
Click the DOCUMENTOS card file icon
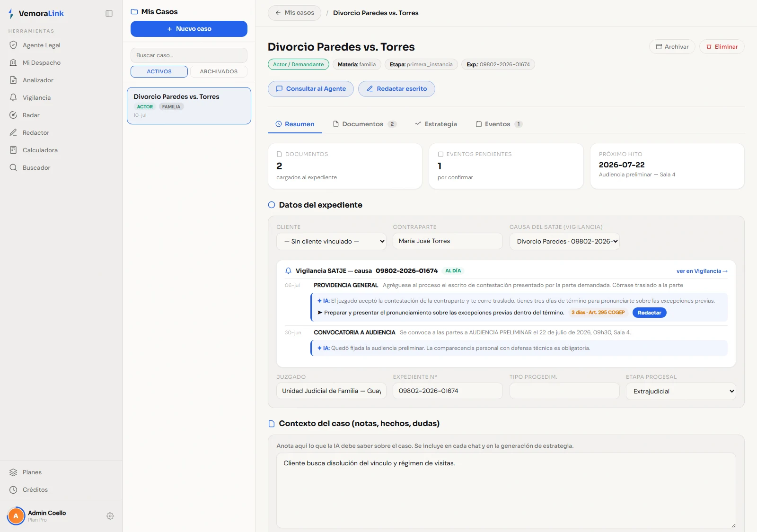pyautogui.click(x=280, y=154)
